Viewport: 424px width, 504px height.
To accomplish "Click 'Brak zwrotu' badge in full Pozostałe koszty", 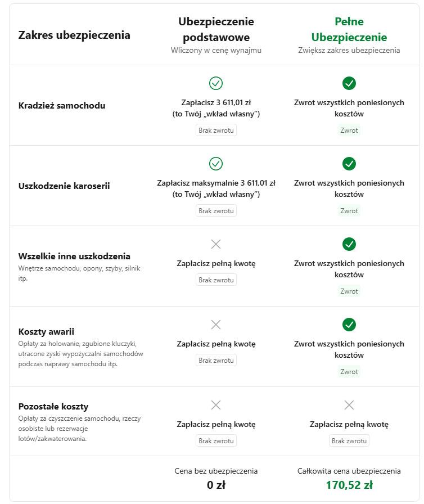I will [x=349, y=440].
